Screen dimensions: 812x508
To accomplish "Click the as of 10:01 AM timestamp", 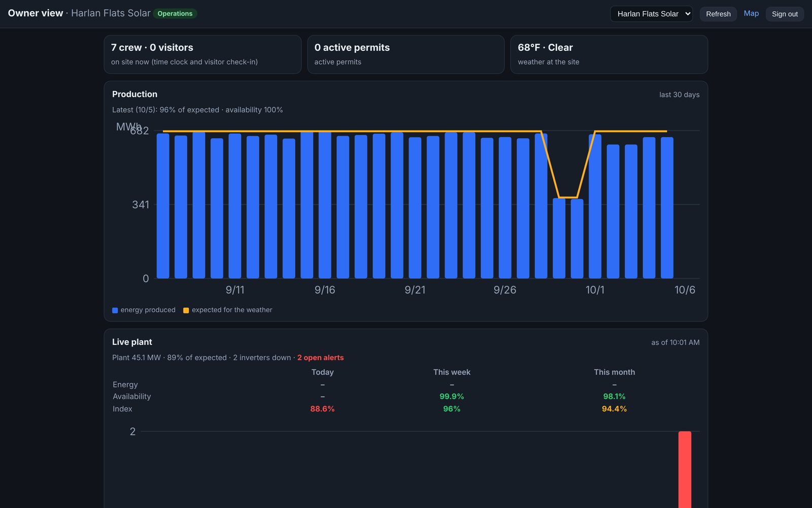I will (675, 343).
